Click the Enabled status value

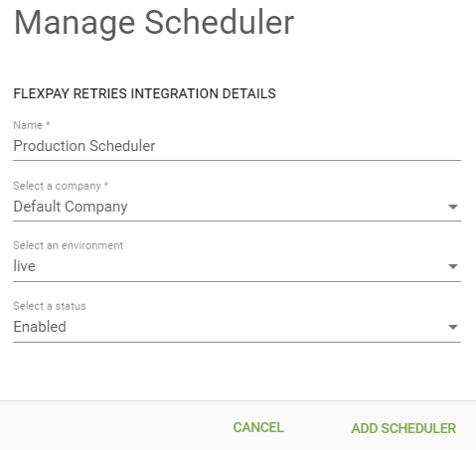tap(40, 327)
